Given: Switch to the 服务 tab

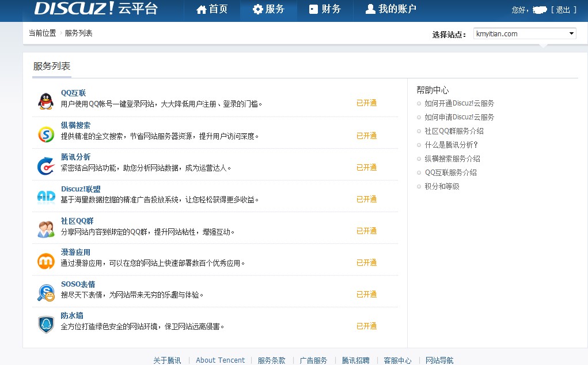Looking at the screenshot, I should click(x=268, y=9).
